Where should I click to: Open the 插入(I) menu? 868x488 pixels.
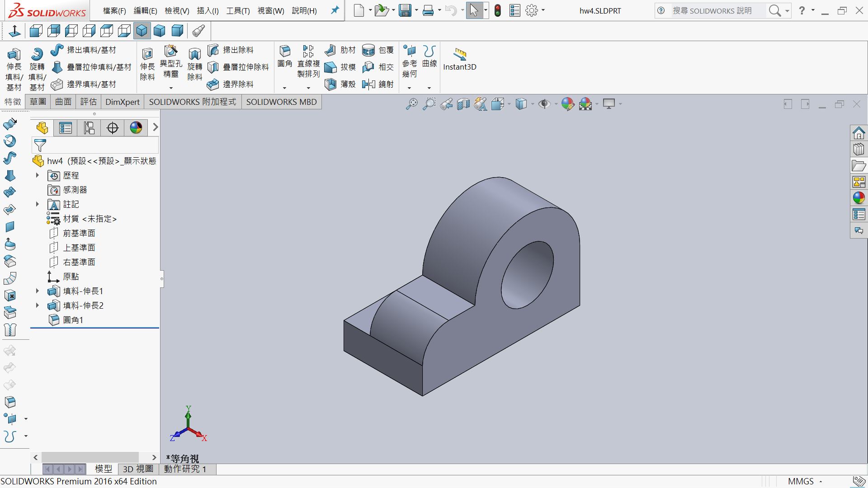pyautogui.click(x=208, y=10)
